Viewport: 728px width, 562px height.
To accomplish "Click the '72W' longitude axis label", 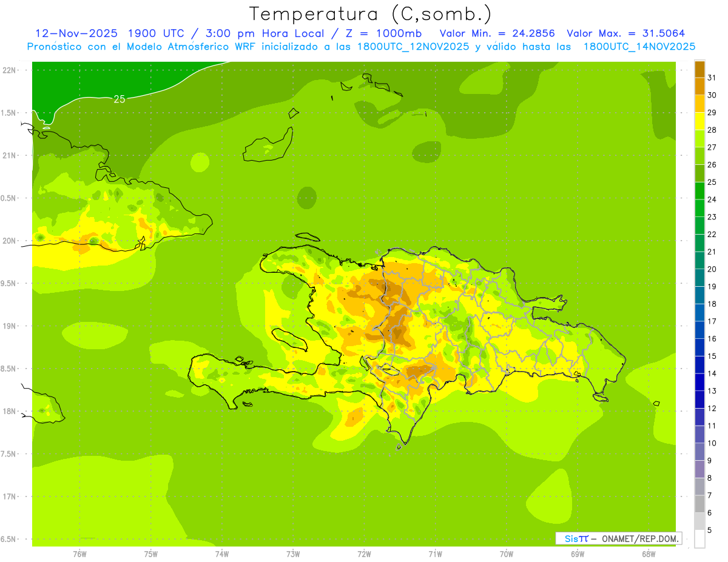I will (x=364, y=554).
